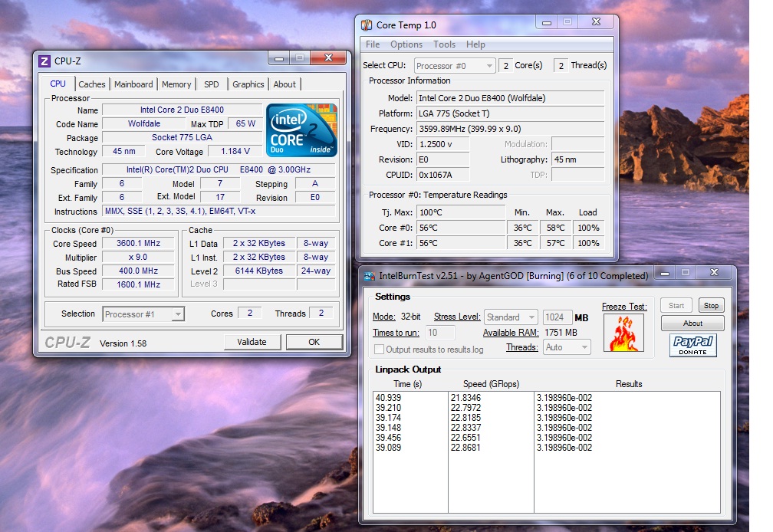Click the Core #0 temperature 56°C reading

(461, 228)
